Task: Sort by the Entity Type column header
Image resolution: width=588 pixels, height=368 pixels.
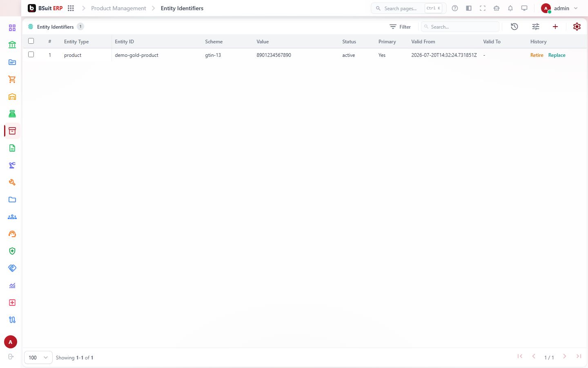Action: pyautogui.click(x=76, y=42)
